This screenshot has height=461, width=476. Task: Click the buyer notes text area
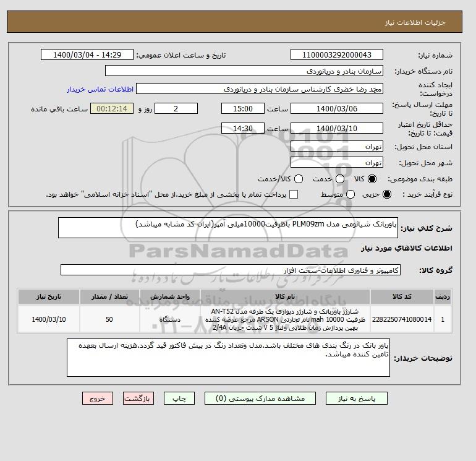coord(228,358)
